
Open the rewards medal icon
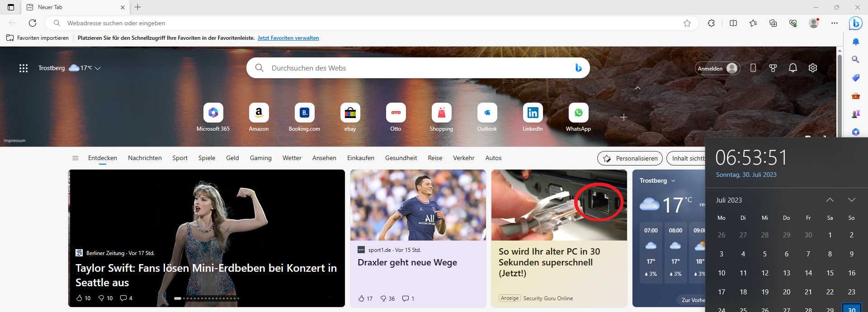tap(773, 68)
